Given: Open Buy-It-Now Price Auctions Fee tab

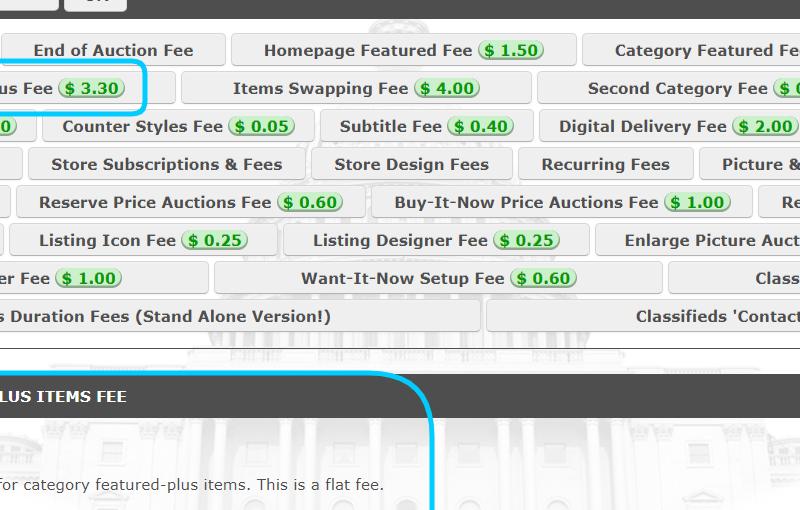Looking at the screenshot, I should pyautogui.click(x=562, y=202).
